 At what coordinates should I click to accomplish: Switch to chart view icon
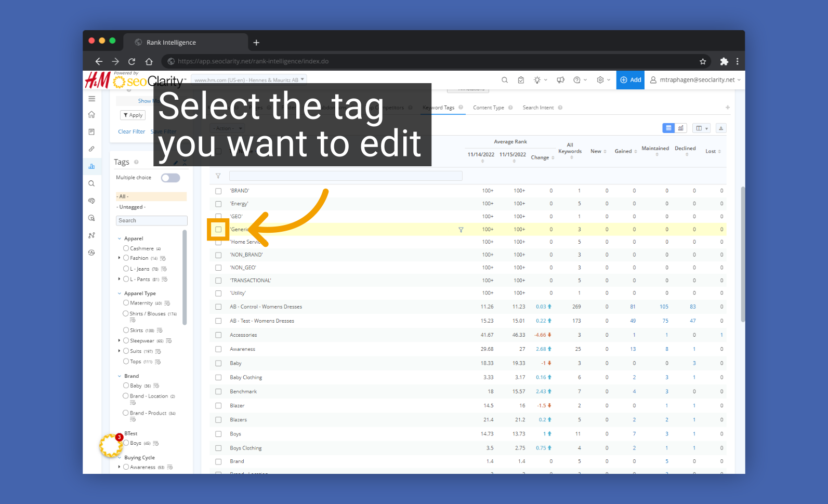tap(681, 128)
